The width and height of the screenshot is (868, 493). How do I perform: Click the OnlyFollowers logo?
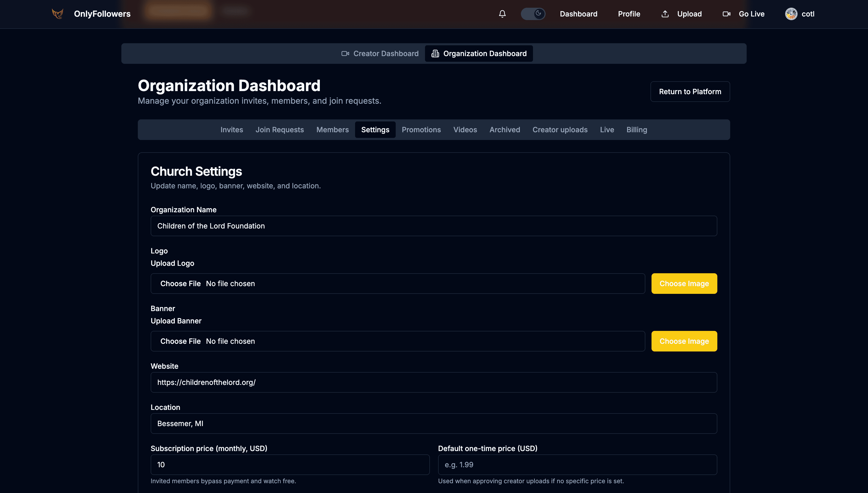(x=58, y=14)
